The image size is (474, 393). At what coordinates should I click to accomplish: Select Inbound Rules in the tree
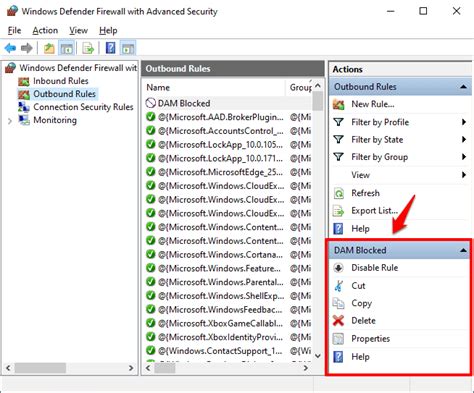[61, 81]
